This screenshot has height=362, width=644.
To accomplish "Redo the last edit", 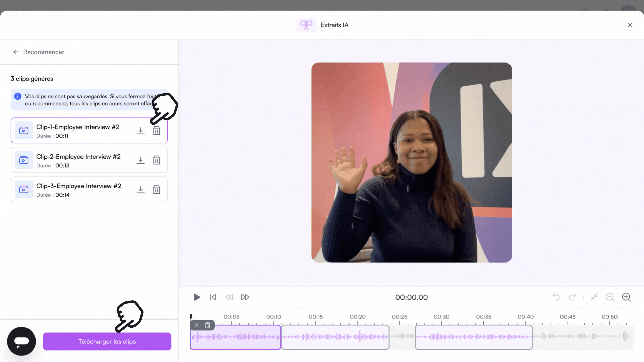I will point(572,297).
